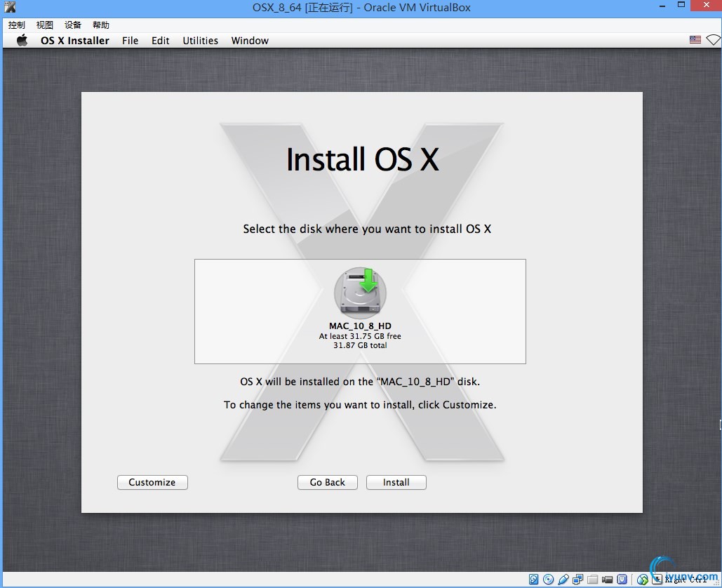Viewport: 722px width, 588px height.
Task: Click the keyboard capture arrow icon
Action: [x=657, y=580]
